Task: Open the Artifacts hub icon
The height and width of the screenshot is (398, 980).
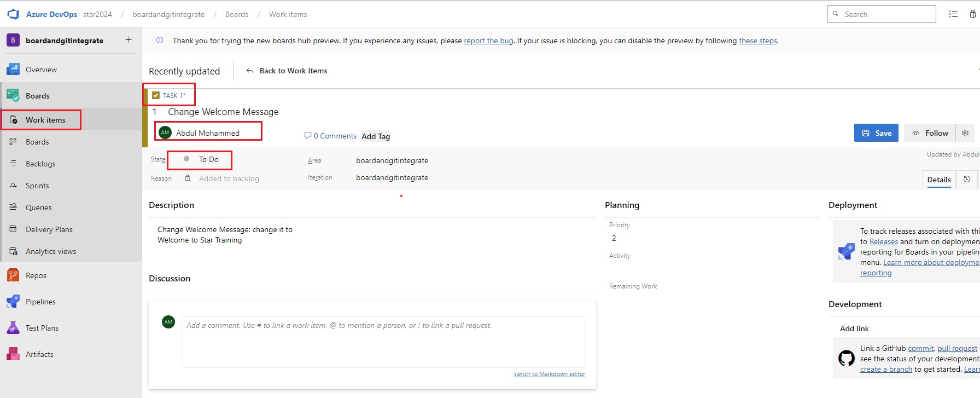Action: pyautogui.click(x=13, y=354)
